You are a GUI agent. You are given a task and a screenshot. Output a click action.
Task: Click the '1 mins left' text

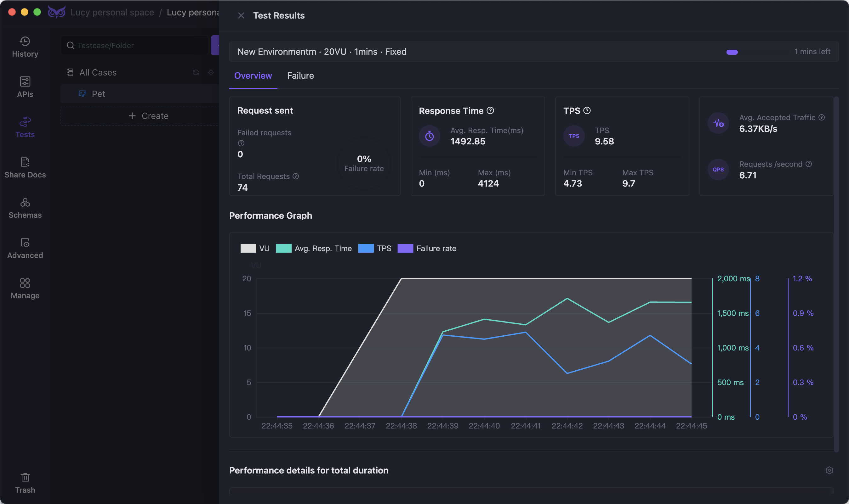pyautogui.click(x=812, y=52)
